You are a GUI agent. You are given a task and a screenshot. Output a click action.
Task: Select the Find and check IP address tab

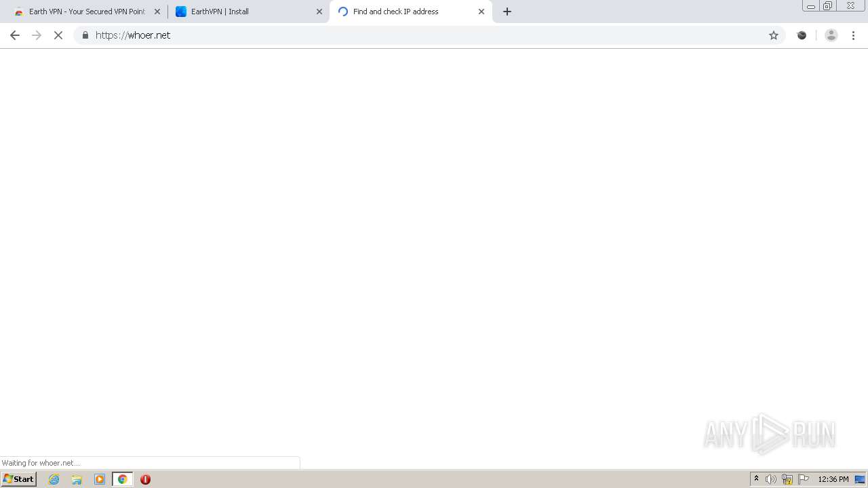click(x=411, y=12)
